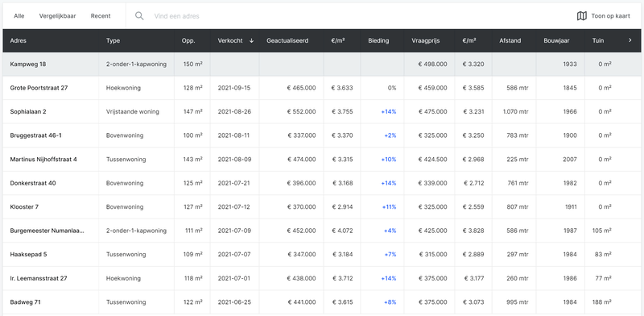The width and height of the screenshot is (644, 316).
Task: Click sold date 2021-08-11
Action: click(233, 135)
